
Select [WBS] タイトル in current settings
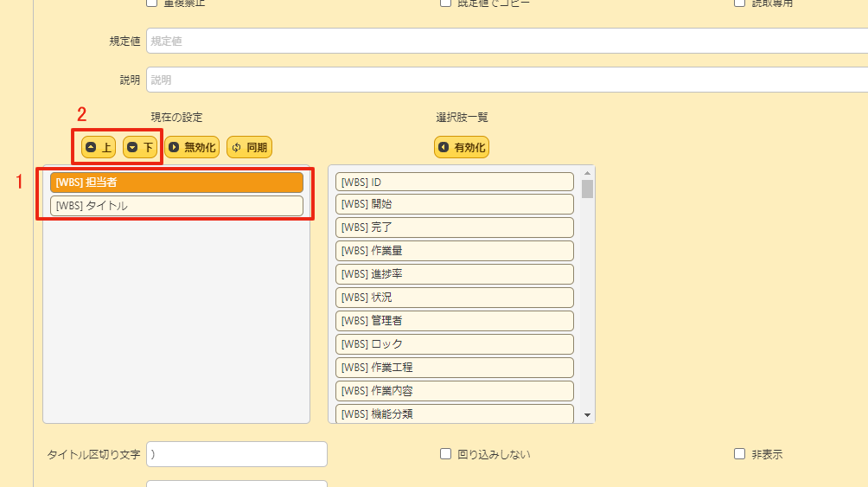pyautogui.click(x=176, y=206)
